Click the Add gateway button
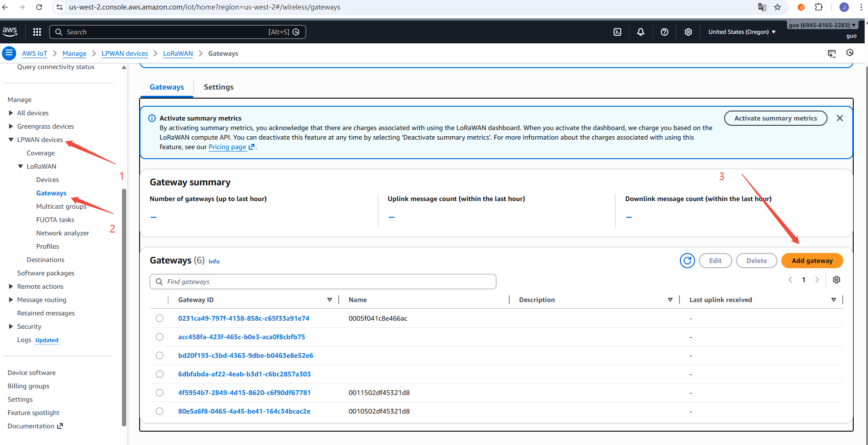 (x=812, y=261)
